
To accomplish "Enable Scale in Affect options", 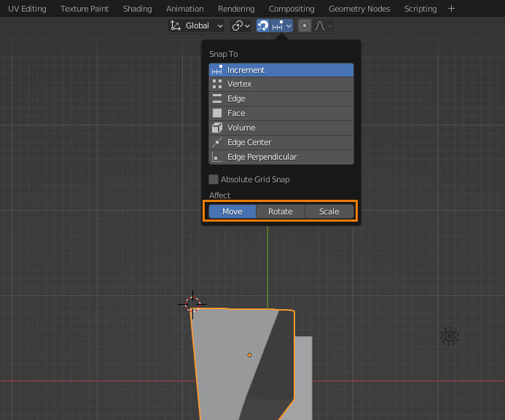I will 329,211.
